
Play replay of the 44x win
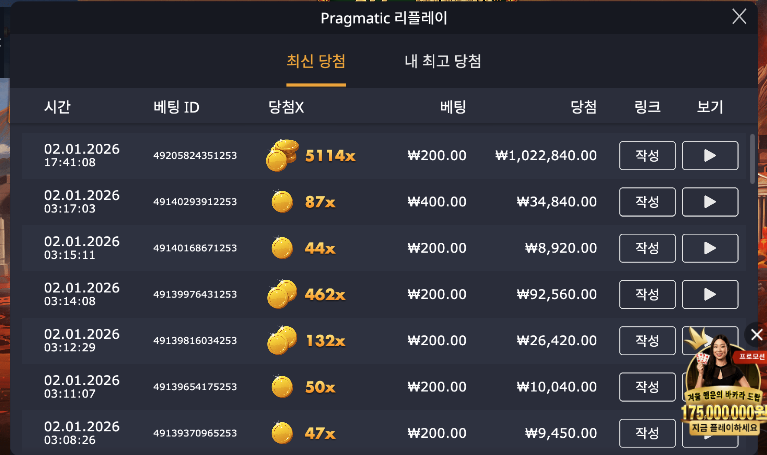(x=710, y=248)
